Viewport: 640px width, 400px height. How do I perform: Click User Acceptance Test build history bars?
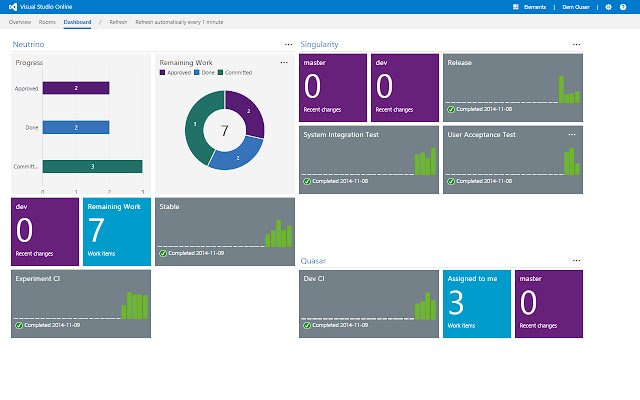(x=572, y=162)
